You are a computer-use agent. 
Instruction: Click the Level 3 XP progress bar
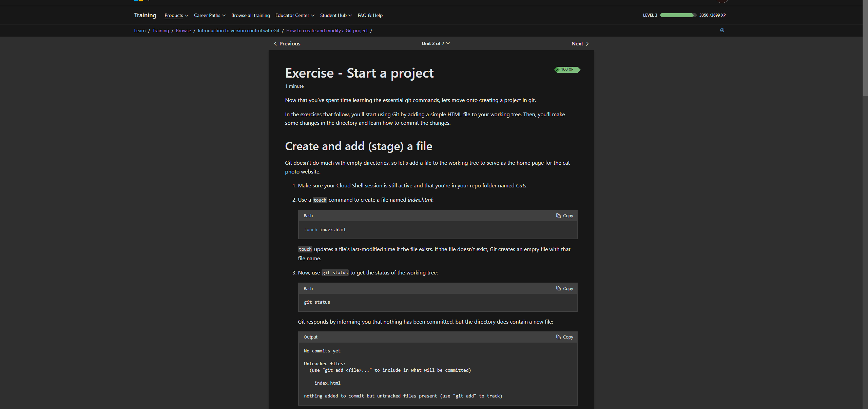(677, 15)
